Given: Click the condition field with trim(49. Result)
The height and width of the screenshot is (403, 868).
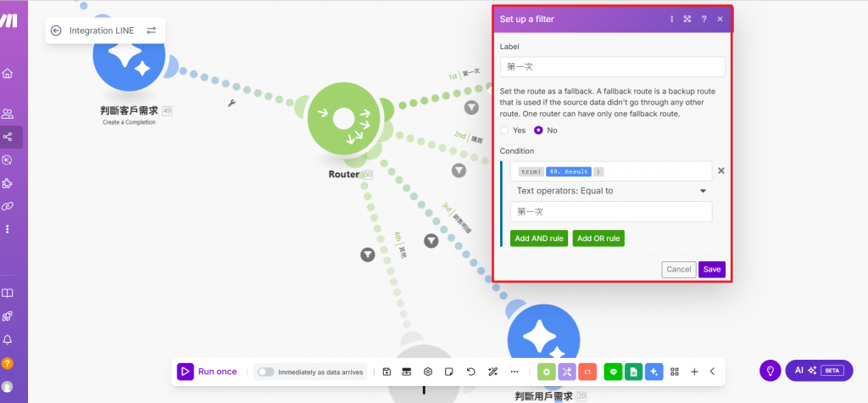Looking at the screenshot, I should (x=611, y=171).
